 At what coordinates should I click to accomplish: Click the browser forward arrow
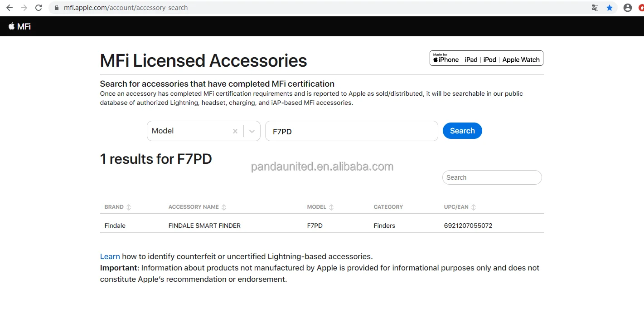tap(24, 8)
